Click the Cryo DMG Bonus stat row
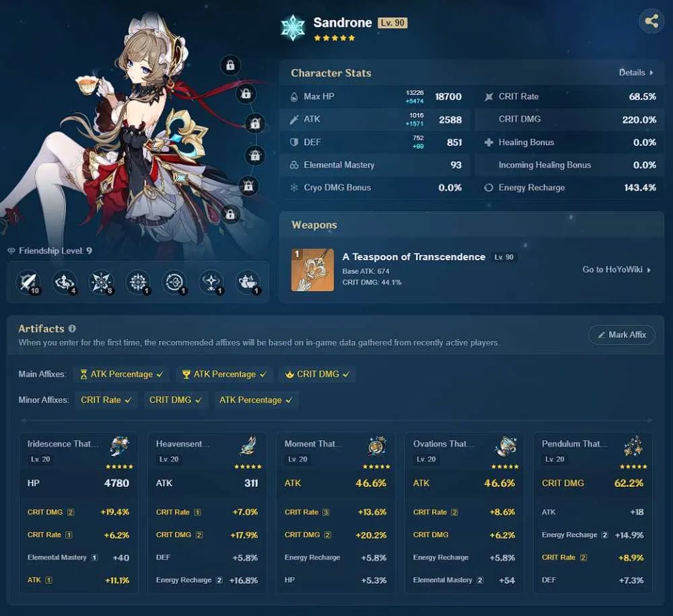The height and width of the screenshot is (616, 673). point(375,188)
